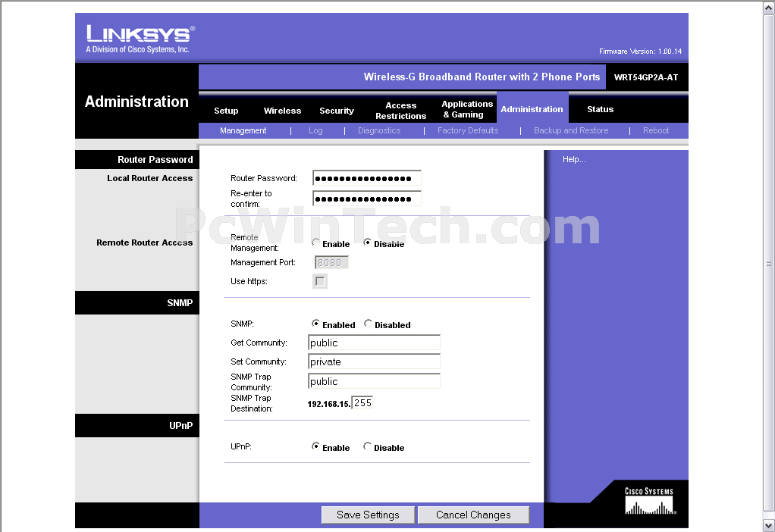The height and width of the screenshot is (532, 775).
Task: Open the Wireless tab
Action: tap(282, 111)
